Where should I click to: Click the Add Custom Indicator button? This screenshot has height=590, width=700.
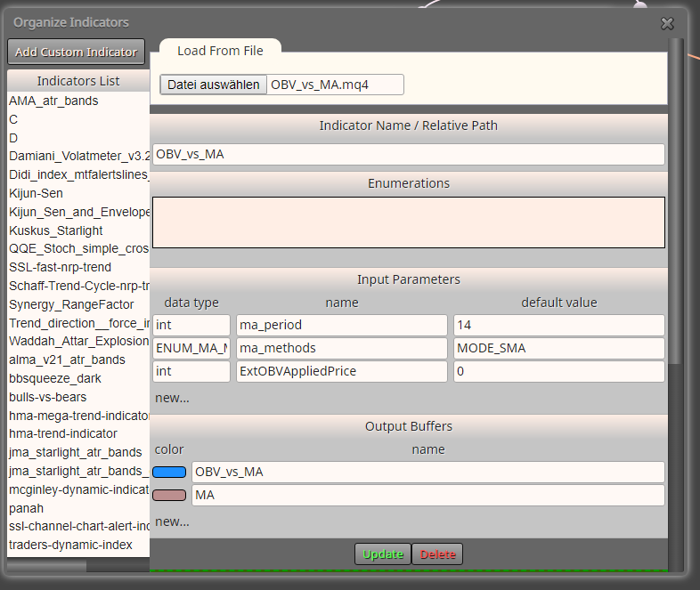click(76, 52)
